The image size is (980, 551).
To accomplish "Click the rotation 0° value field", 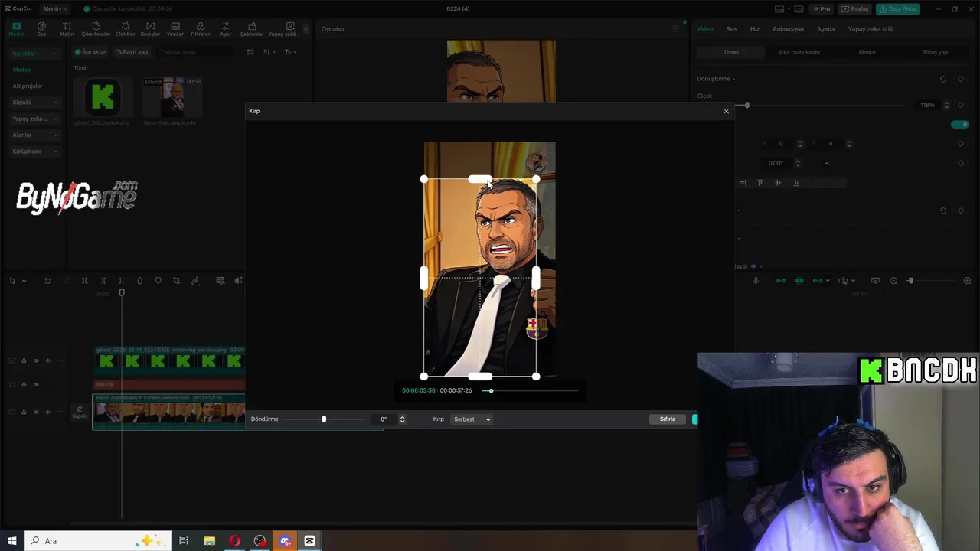I will click(384, 419).
